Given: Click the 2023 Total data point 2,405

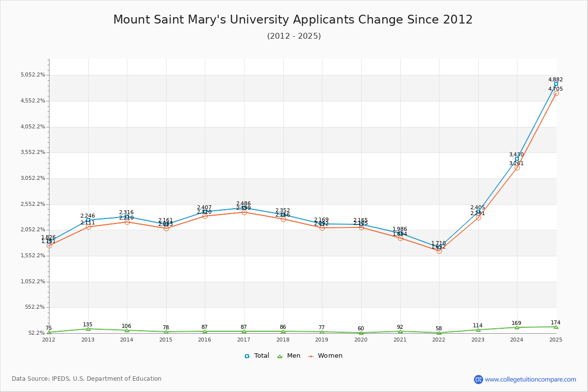Looking at the screenshot, I should (x=478, y=212).
